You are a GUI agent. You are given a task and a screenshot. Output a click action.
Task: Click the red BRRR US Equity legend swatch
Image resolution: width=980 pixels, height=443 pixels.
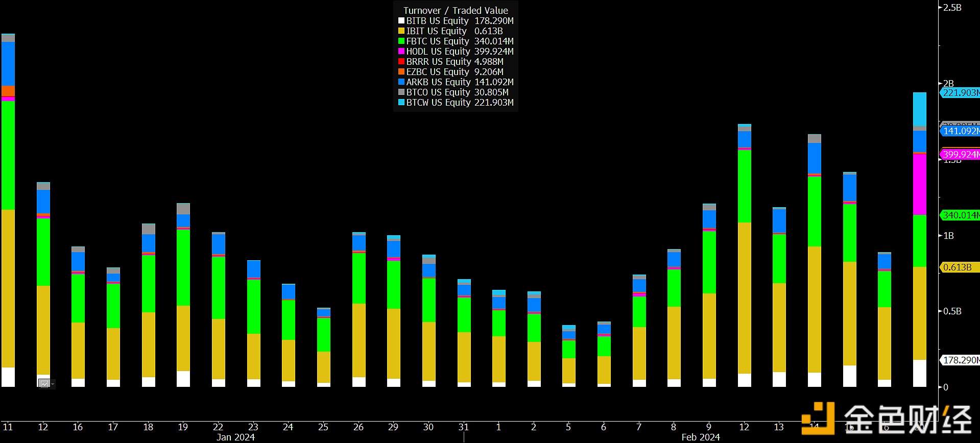click(401, 62)
